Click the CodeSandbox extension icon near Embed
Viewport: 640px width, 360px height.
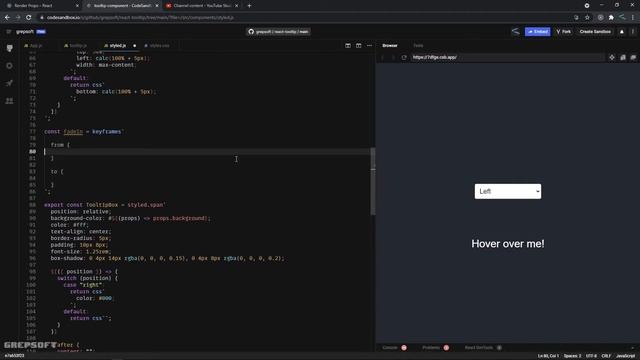[516, 31]
